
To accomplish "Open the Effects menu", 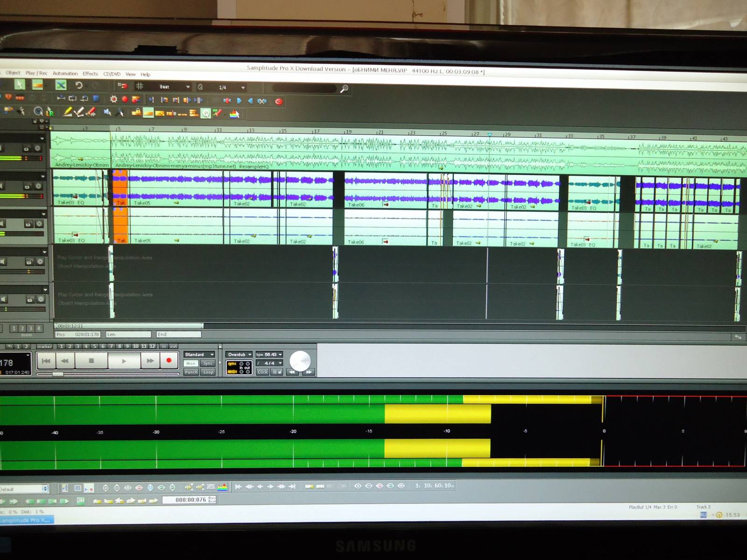I will pyautogui.click(x=90, y=74).
